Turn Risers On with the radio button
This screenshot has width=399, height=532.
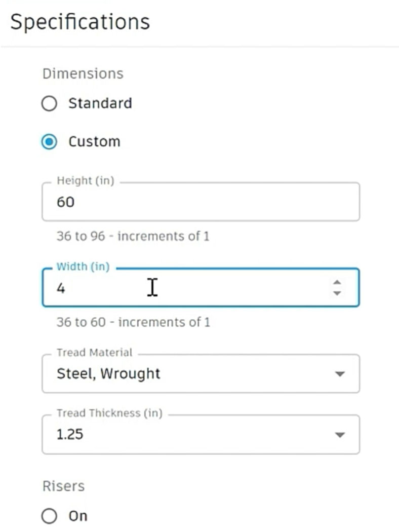tap(49, 516)
